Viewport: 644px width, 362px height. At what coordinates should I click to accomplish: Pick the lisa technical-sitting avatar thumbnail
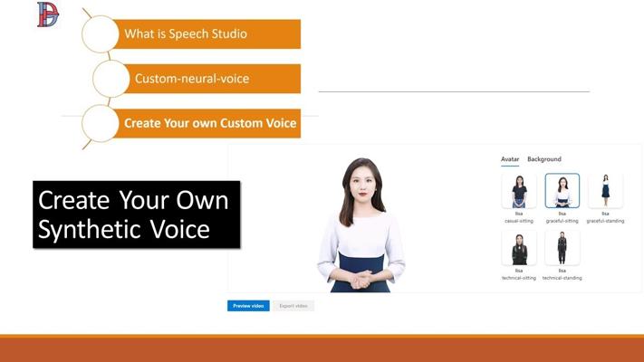click(x=519, y=248)
